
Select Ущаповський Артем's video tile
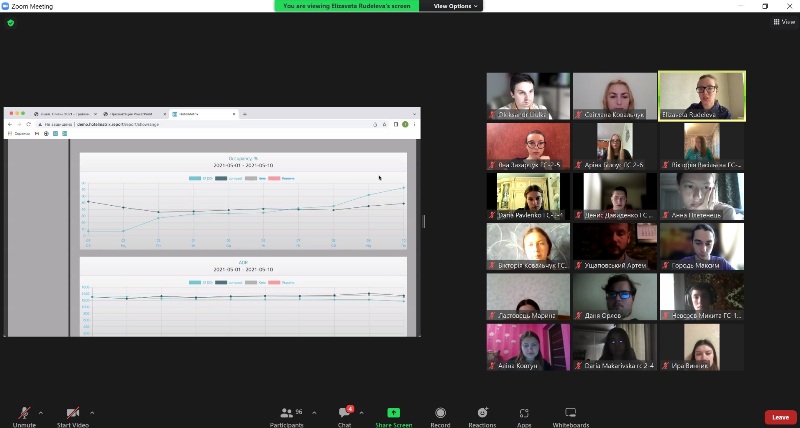pos(615,246)
